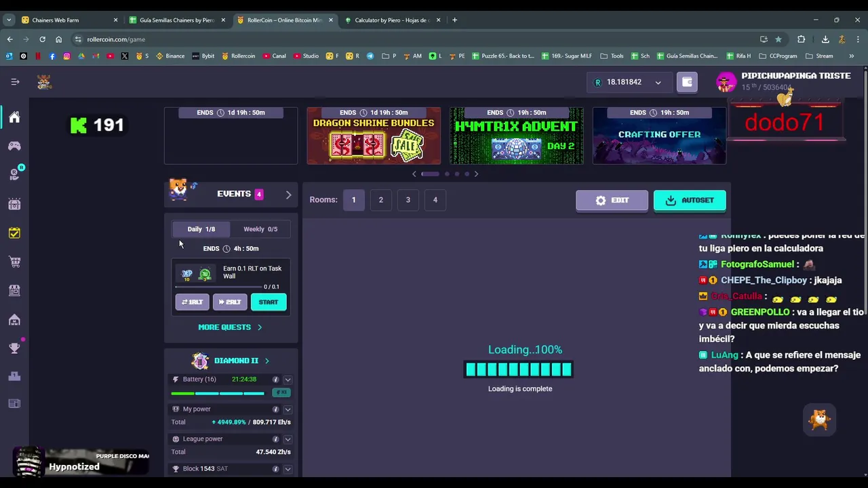The image size is (868, 488).
Task: Click the Block 1543 info icon
Action: pyautogui.click(x=275, y=469)
